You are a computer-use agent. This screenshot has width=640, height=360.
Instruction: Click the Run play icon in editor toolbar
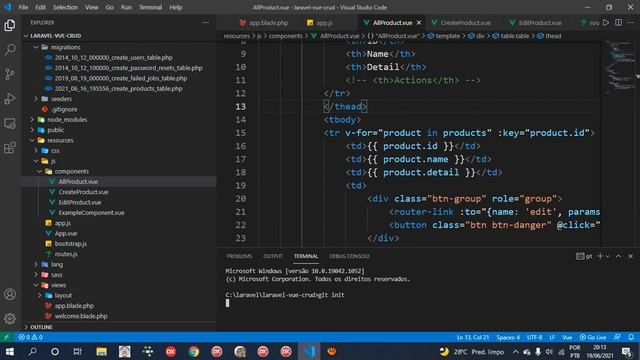606,22
